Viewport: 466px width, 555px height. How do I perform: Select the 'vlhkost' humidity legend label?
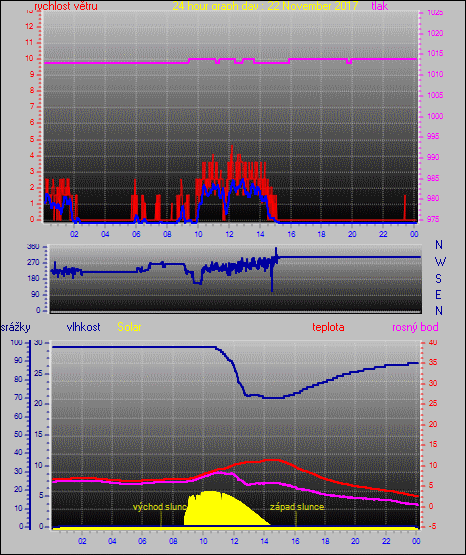pyautogui.click(x=84, y=327)
